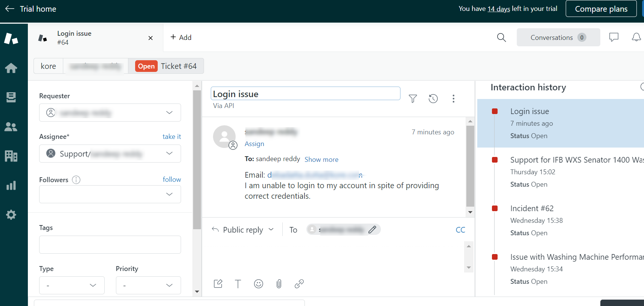Open Reporting bar chart icon
The image size is (644, 306).
(x=11, y=186)
